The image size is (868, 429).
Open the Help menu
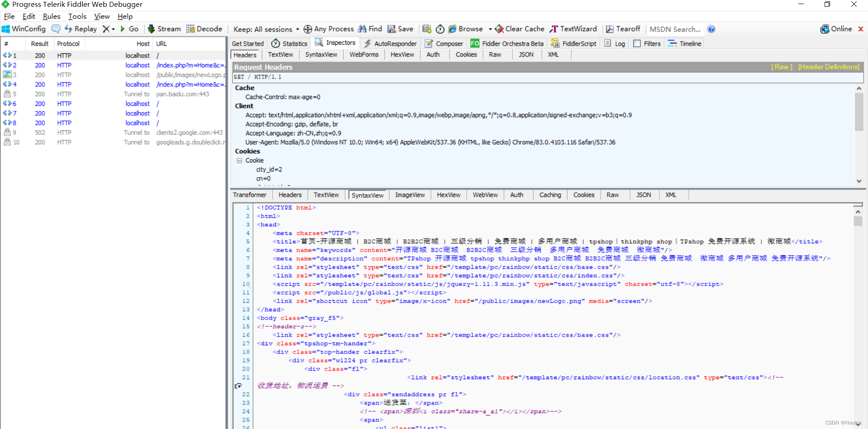coord(125,16)
